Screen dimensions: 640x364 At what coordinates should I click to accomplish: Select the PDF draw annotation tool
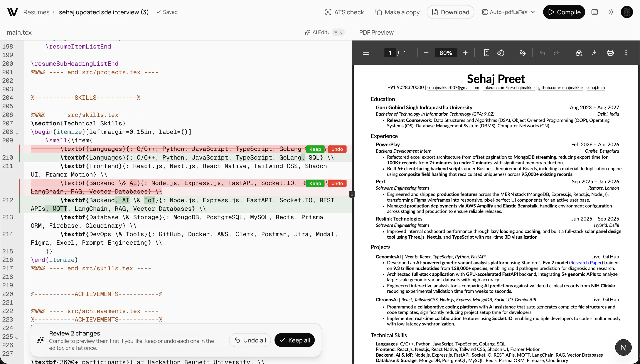click(x=522, y=53)
